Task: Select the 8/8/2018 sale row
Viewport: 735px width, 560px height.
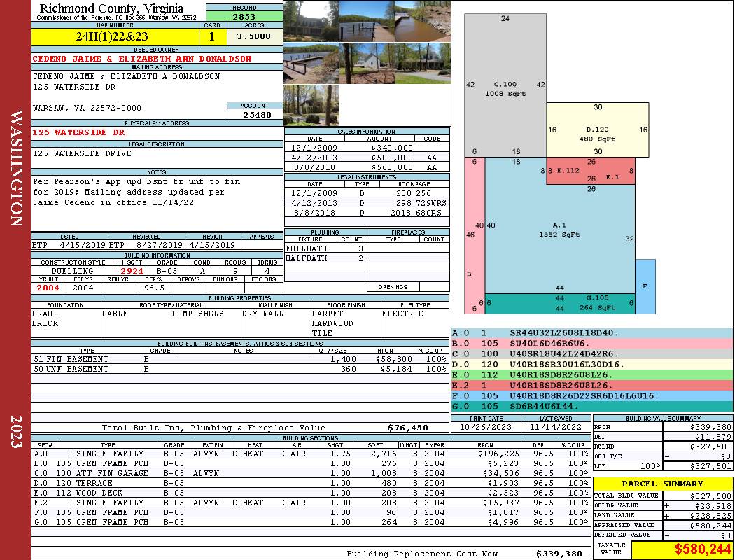Action: pos(367,167)
